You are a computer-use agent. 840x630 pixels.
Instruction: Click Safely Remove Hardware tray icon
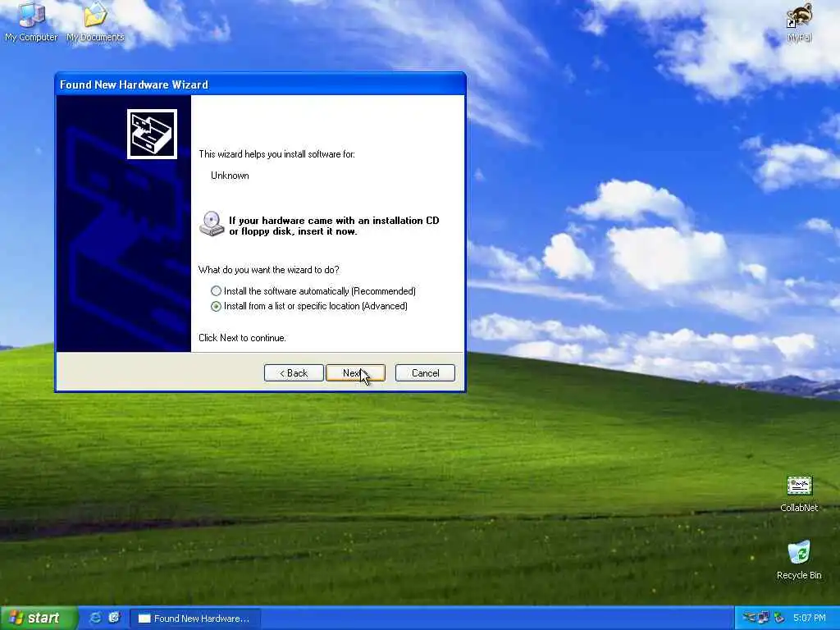click(779, 619)
